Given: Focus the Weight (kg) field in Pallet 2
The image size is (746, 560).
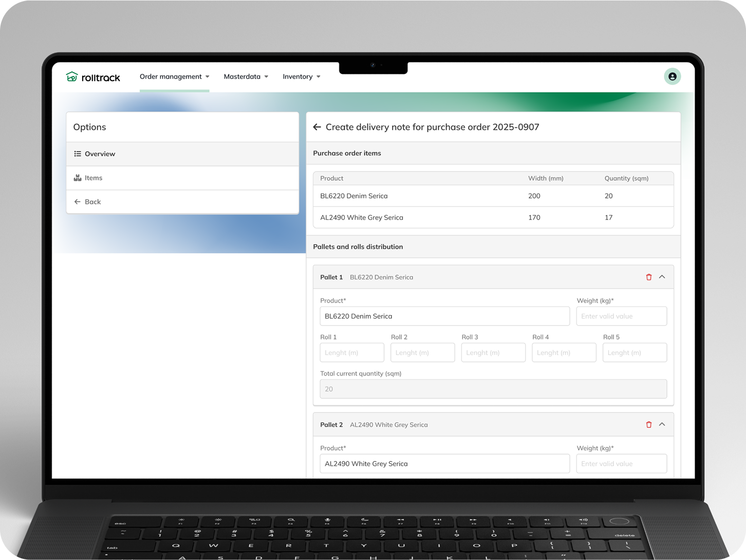Looking at the screenshot, I should [x=621, y=463].
